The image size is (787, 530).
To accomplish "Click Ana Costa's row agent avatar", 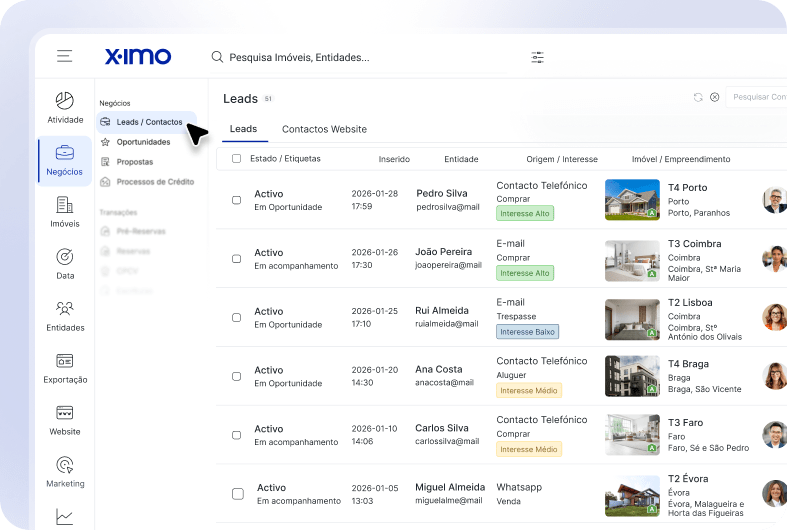I will pos(774,376).
